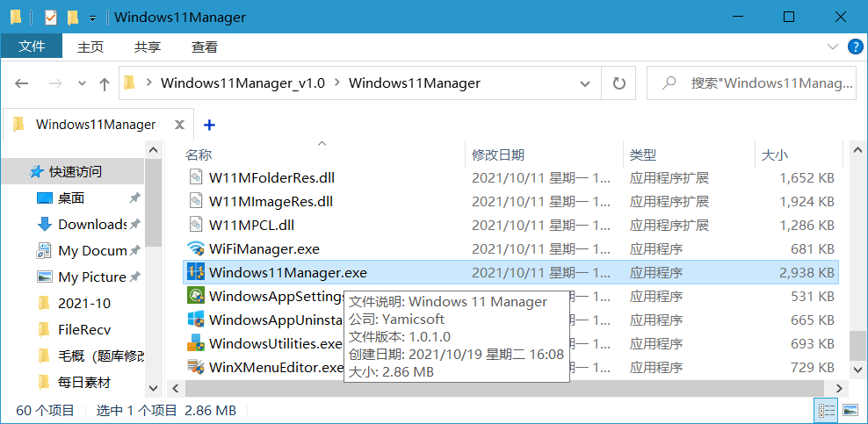
Task: Click the WinXMenuEditor.exe file icon
Action: 195,367
